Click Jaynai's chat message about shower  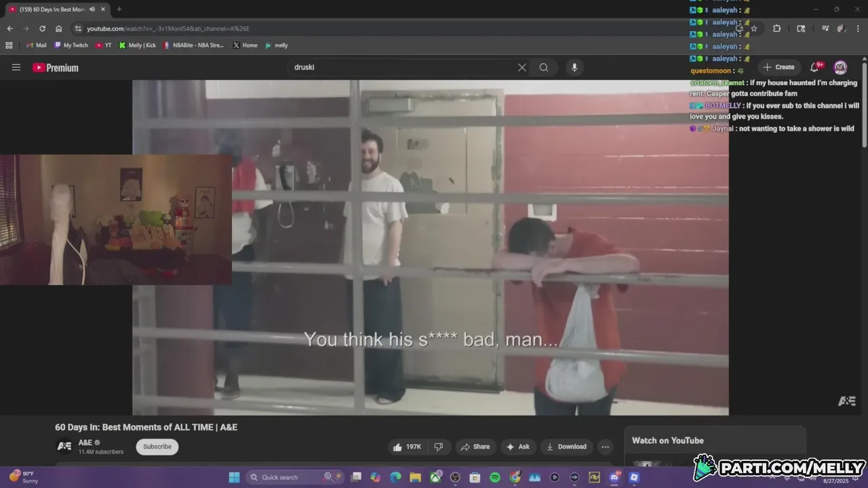click(772, 129)
